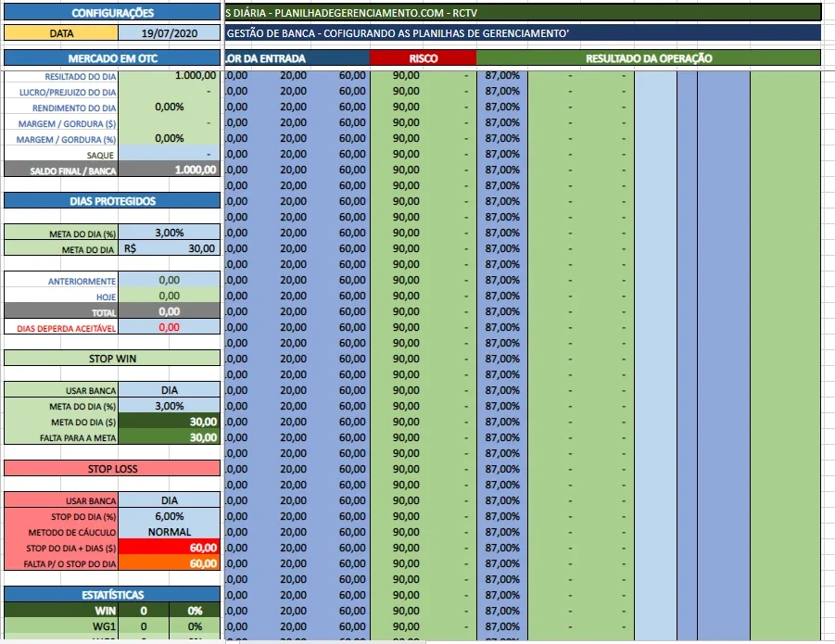
Task: Click the GESTÃO DE BANCA subtitle banner
Action: coord(523,33)
